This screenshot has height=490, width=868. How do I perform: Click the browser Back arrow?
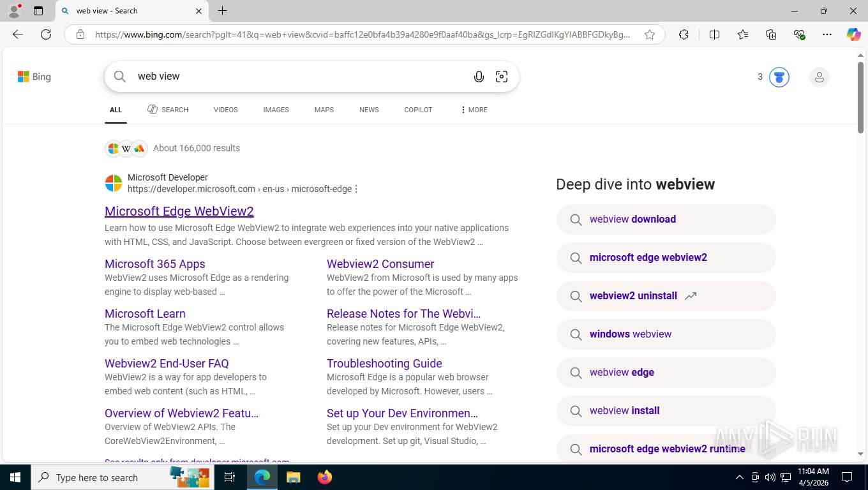click(18, 34)
